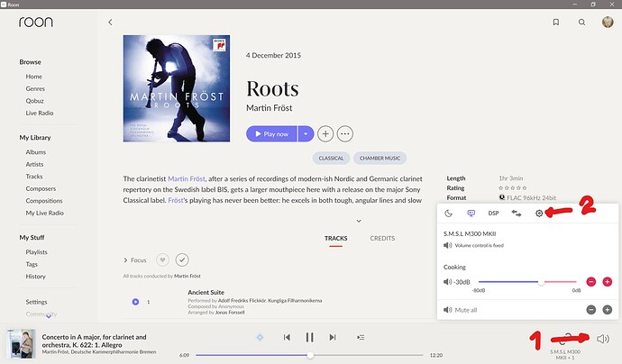Viewport: 622px width, 364px height.
Task: Raise all volumes with grey plus button
Action: 607,310
